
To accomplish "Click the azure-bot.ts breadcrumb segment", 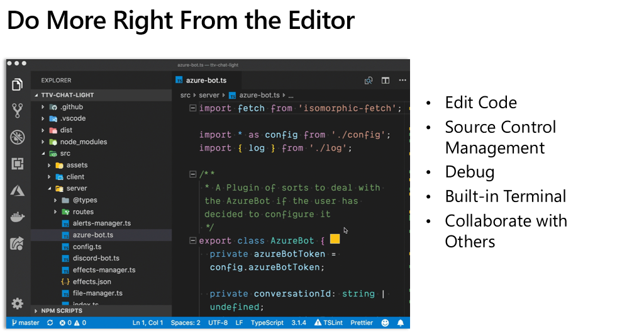I will pos(254,96).
